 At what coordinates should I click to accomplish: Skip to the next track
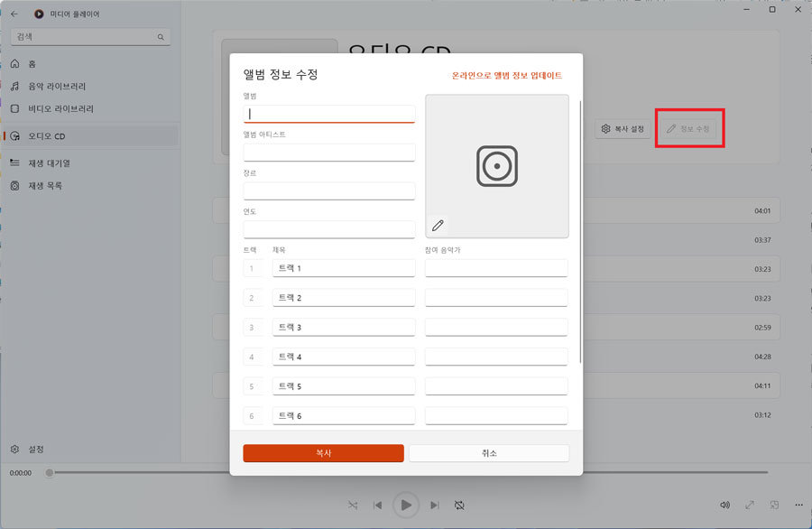[435, 505]
